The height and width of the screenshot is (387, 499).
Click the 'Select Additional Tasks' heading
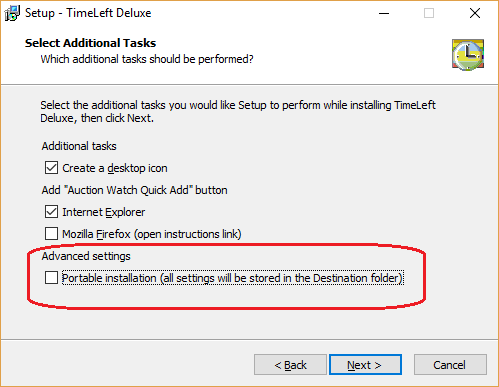[x=90, y=43]
